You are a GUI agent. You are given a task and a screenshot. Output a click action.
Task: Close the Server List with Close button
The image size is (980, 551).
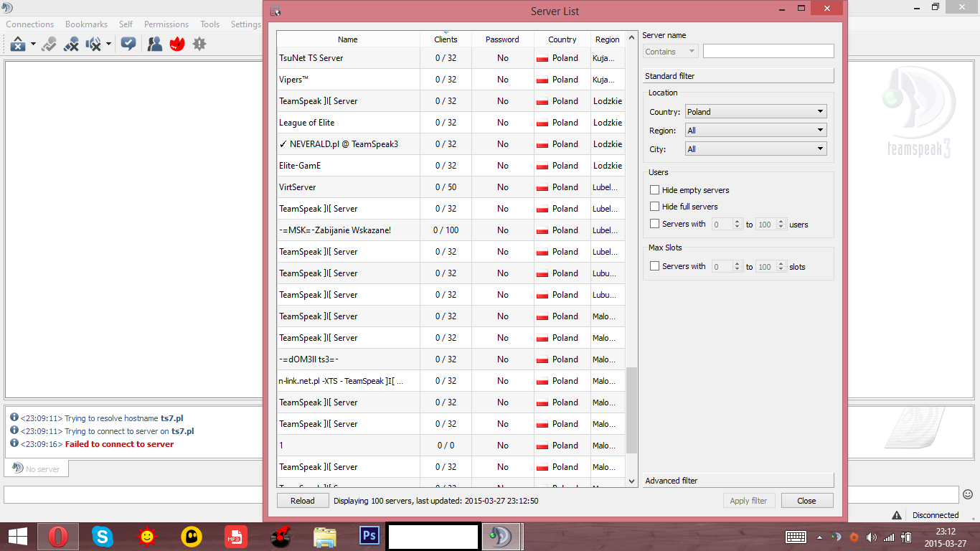tap(807, 501)
